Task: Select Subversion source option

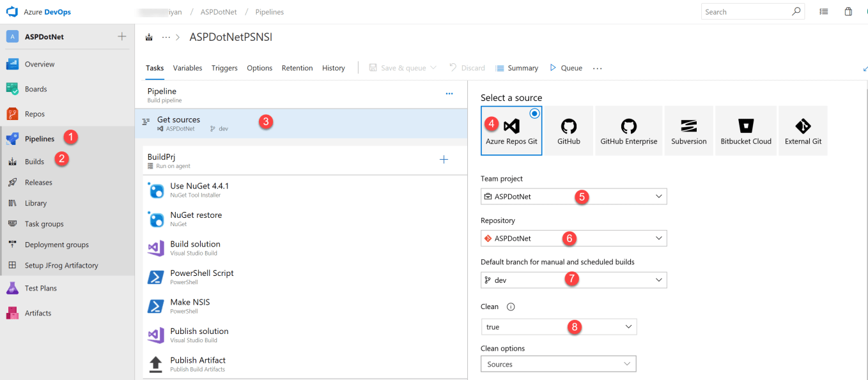Action: (688, 131)
